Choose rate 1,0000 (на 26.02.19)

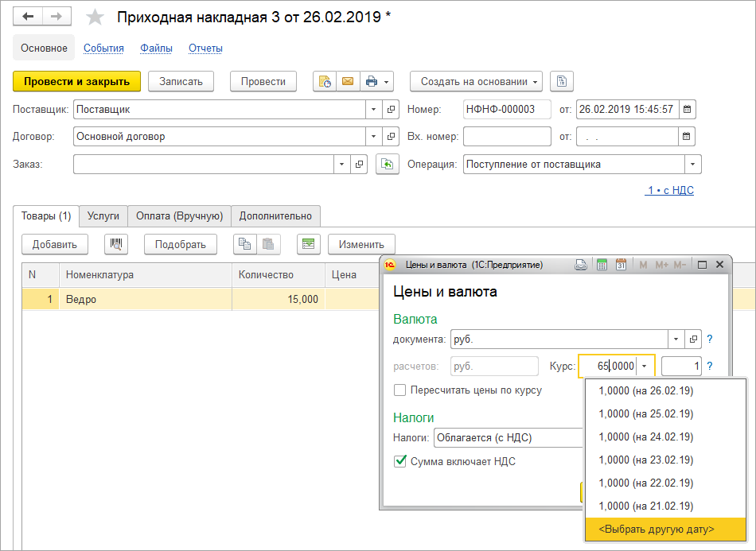click(x=665, y=390)
